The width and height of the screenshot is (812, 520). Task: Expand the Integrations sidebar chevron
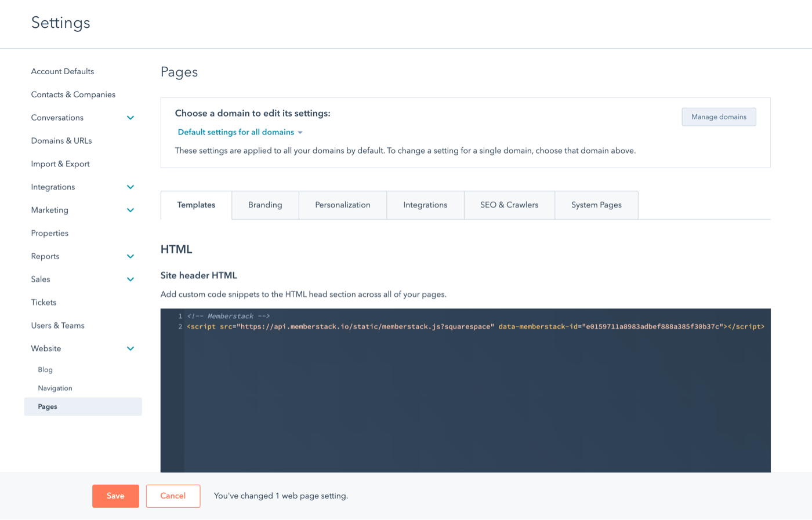pyautogui.click(x=130, y=187)
